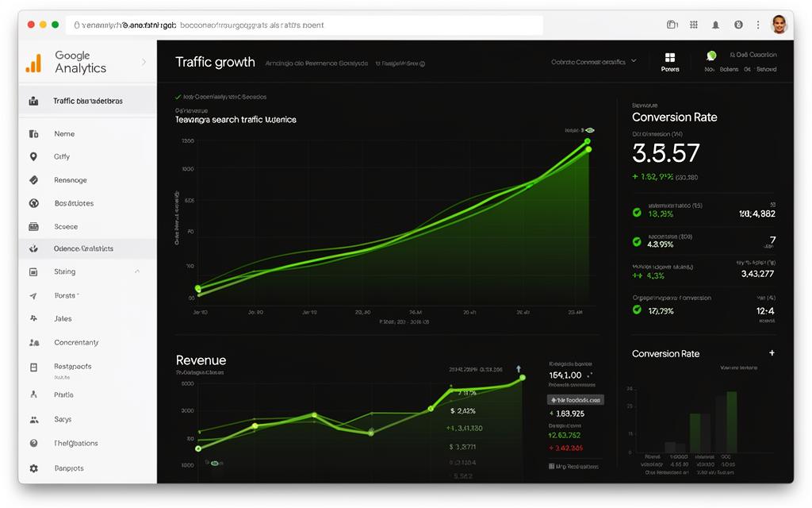Image resolution: width=812 pixels, height=508 pixels.
Task: Expand the Sharing section chevron in the sidebar
Action: click(137, 271)
